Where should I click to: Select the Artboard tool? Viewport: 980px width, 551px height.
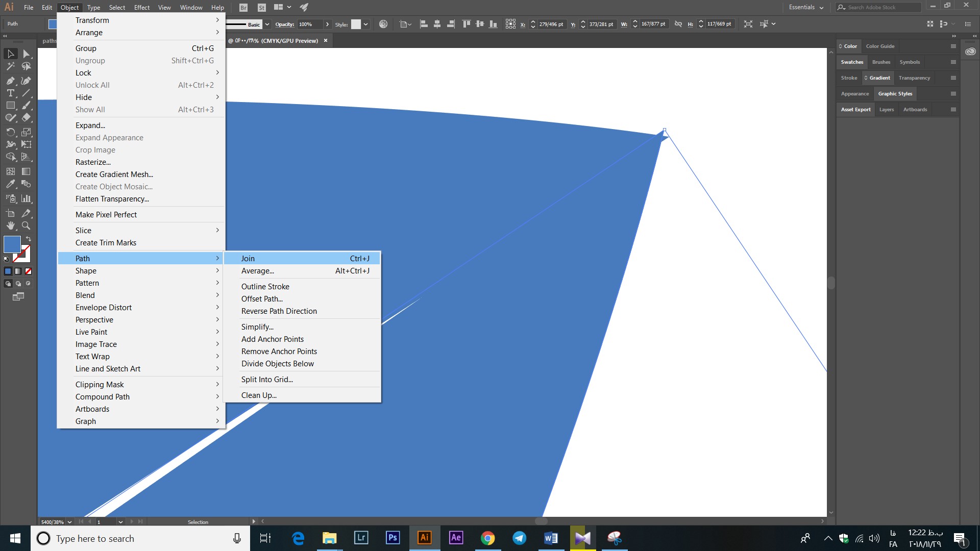pyautogui.click(x=10, y=213)
